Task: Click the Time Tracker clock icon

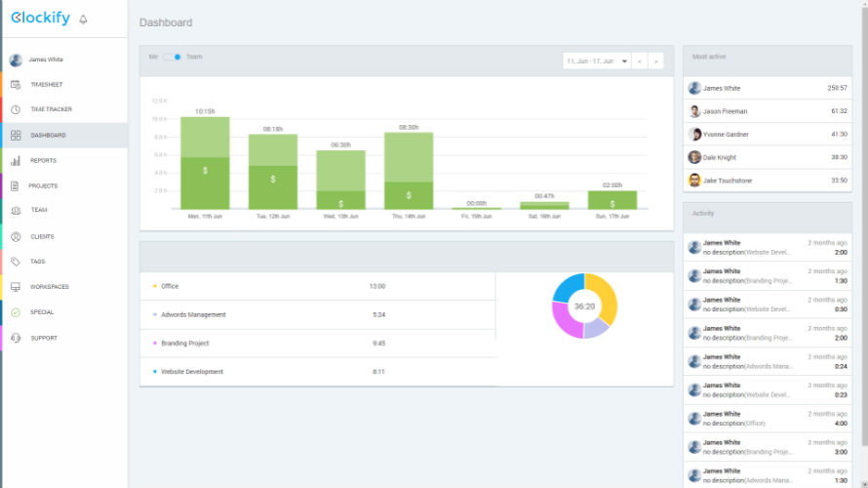Action: [x=16, y=110]
